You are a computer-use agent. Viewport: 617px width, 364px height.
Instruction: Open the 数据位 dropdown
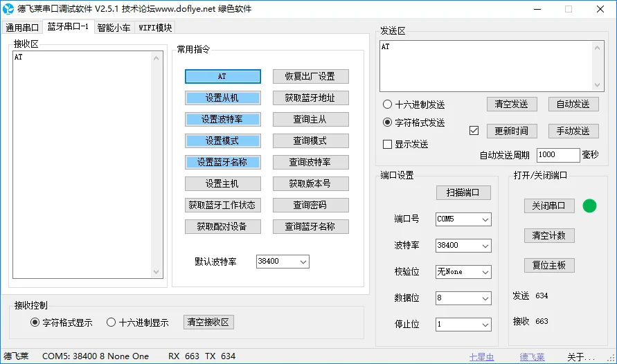tap(463, 298)
